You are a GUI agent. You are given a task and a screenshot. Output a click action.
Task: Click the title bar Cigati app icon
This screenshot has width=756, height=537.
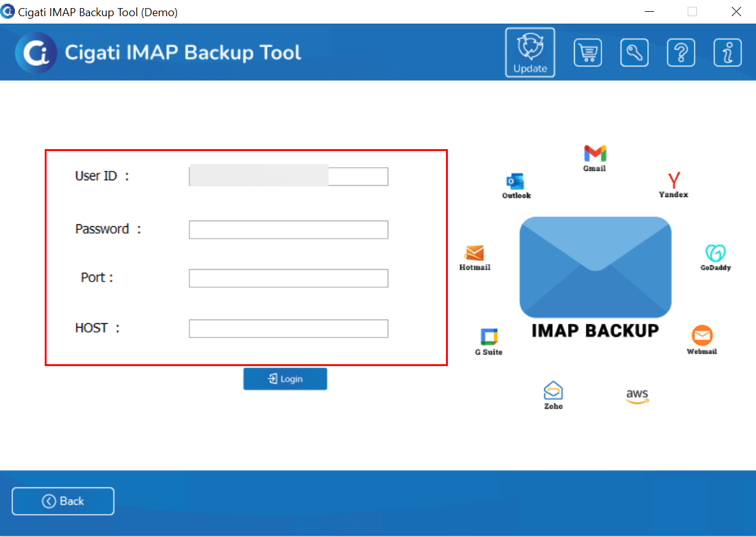[x=7, y=12]
